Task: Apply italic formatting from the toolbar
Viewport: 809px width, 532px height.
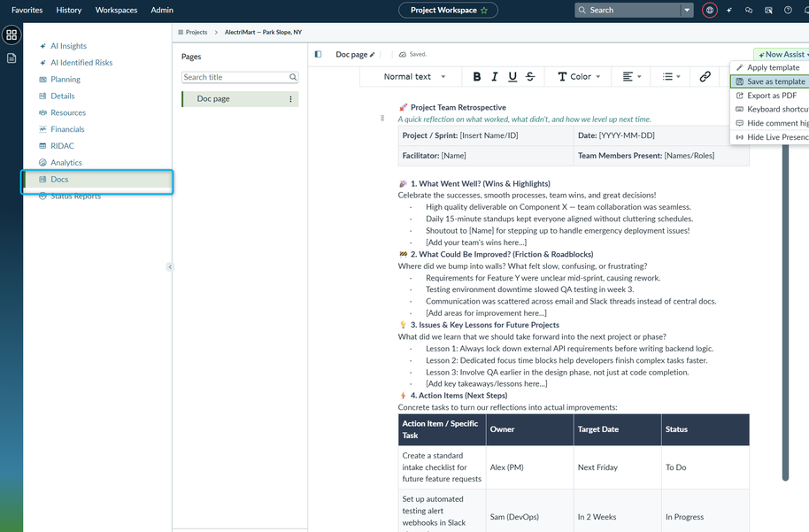Action: [495, 77]
